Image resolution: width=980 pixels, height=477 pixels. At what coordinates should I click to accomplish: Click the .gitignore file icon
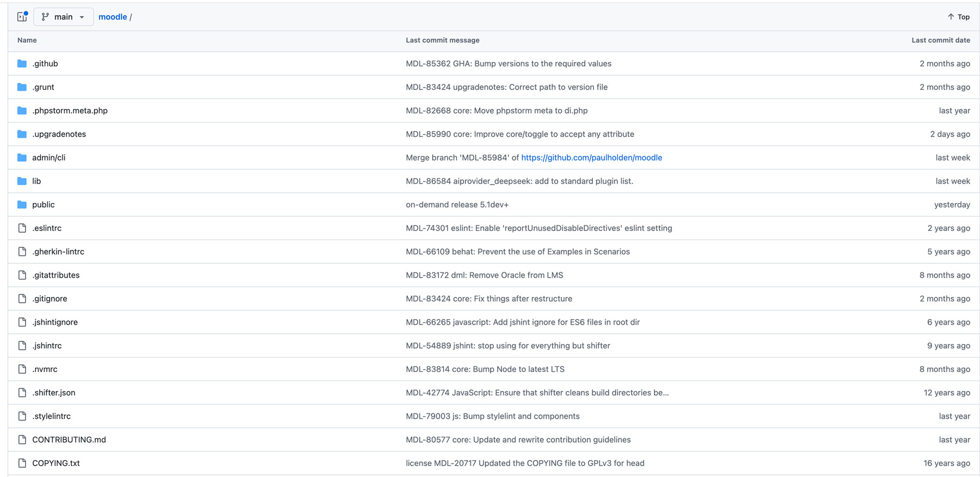(22, 298)
